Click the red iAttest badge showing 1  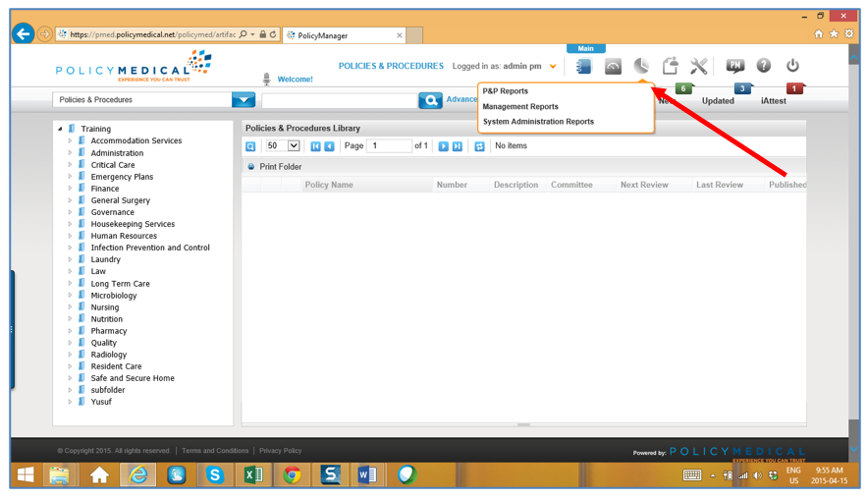pos(795,88)
